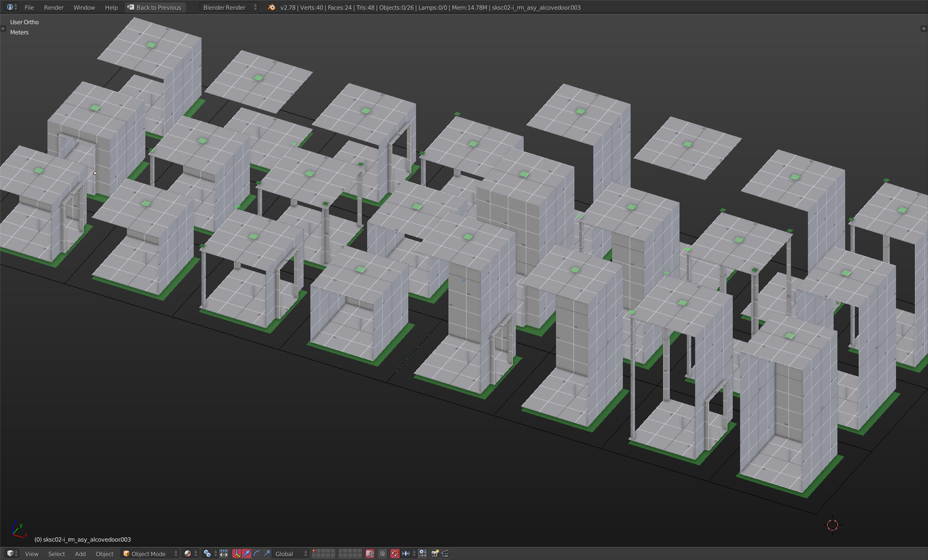Toggle the 3D manipulator widget
928x560 pixels.
point(236,554)
